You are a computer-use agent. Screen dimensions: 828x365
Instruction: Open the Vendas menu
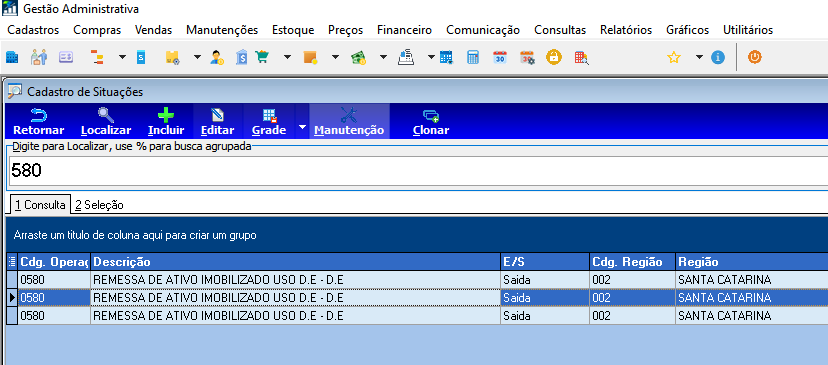pyautogui.click(x=154, y=30)
